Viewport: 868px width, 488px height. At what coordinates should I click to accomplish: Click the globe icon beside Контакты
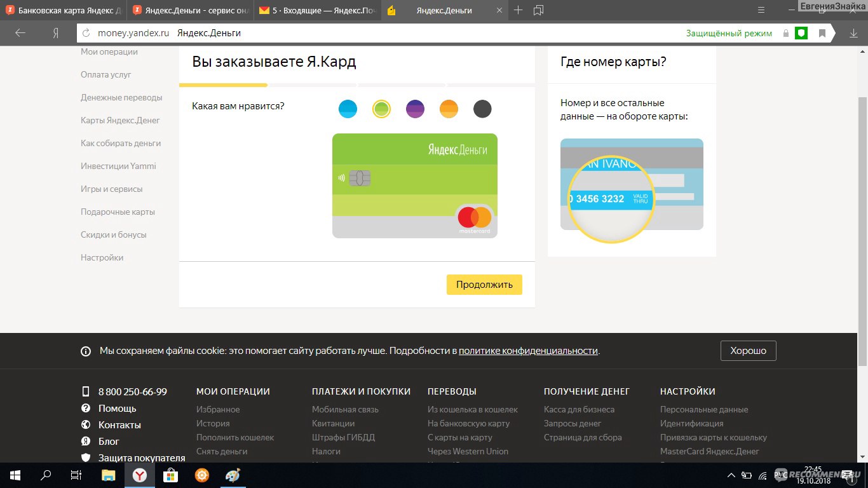[86, 424]
